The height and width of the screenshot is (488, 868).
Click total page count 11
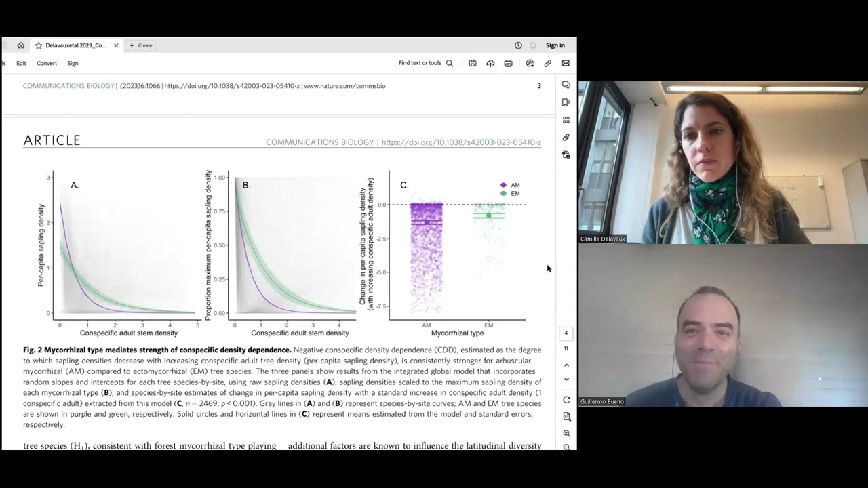click(x=566, y=348)
